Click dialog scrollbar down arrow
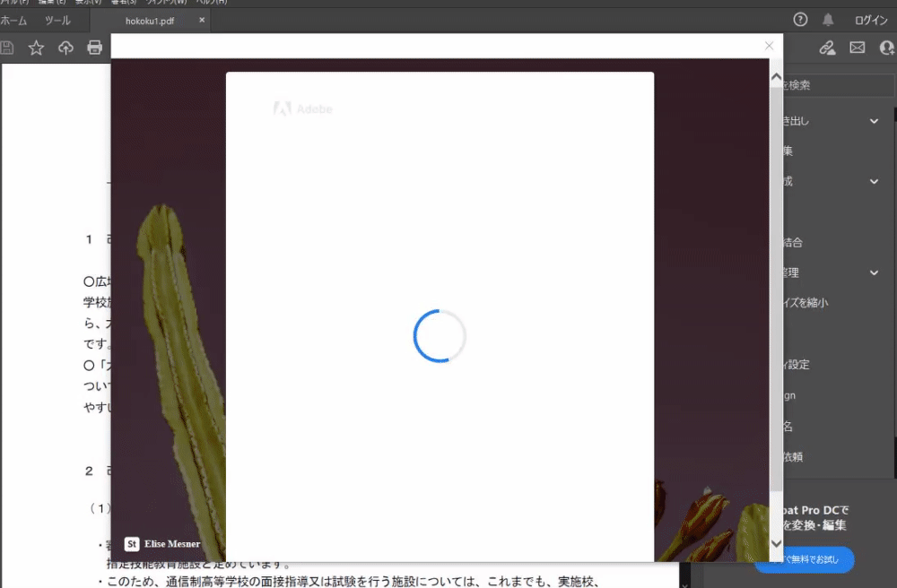 click(x=776, y=543)
